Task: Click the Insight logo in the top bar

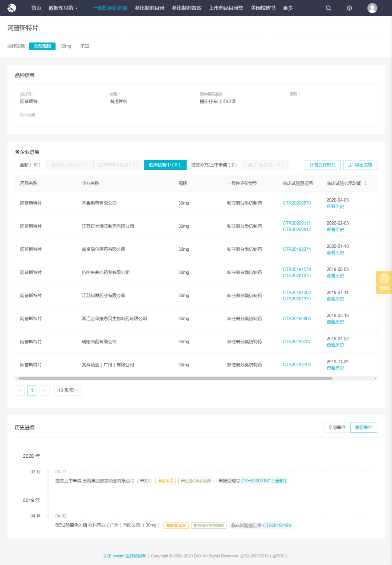Action: [x=12, y=8]
